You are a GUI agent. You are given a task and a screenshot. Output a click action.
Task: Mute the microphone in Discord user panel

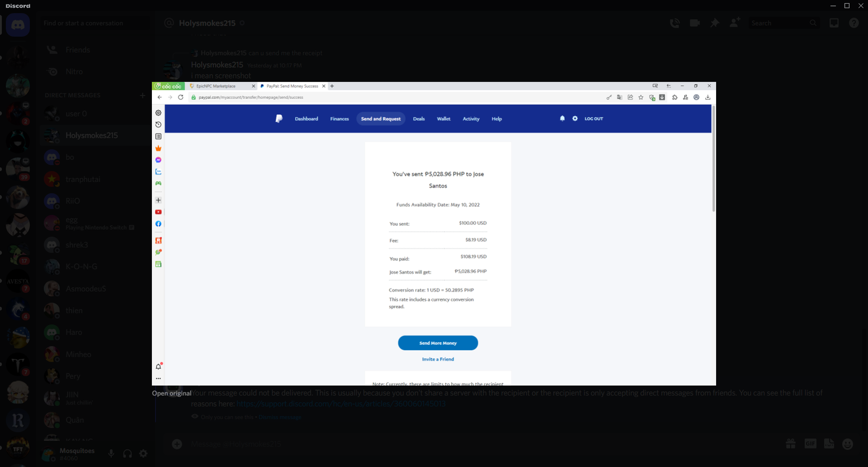click(111, 453)
